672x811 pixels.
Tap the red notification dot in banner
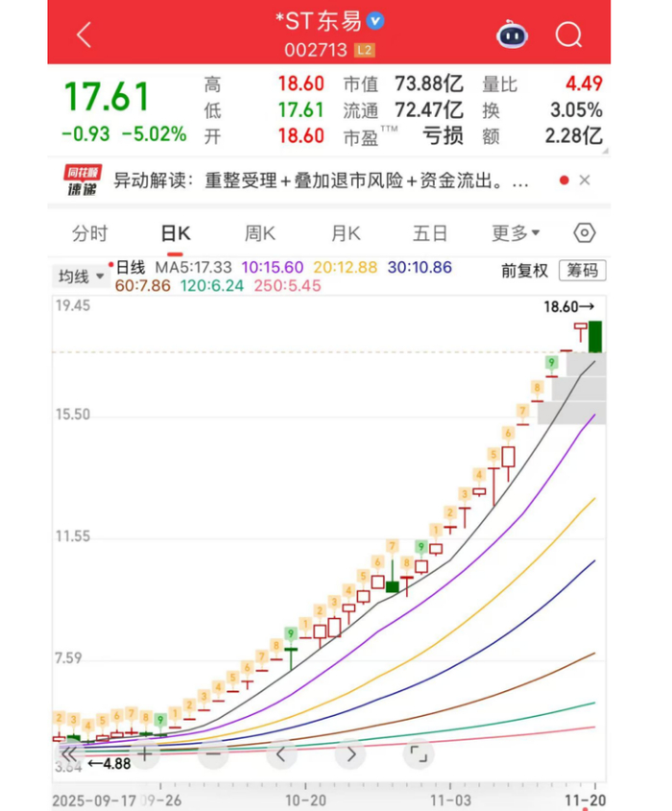click(564, 180)
